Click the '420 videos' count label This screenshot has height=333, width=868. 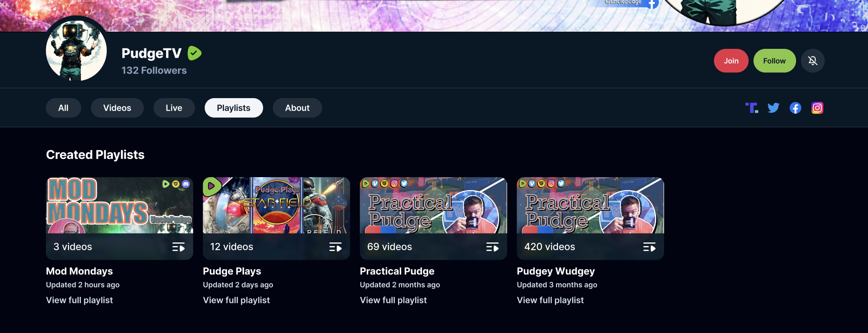tap(549, 247)
